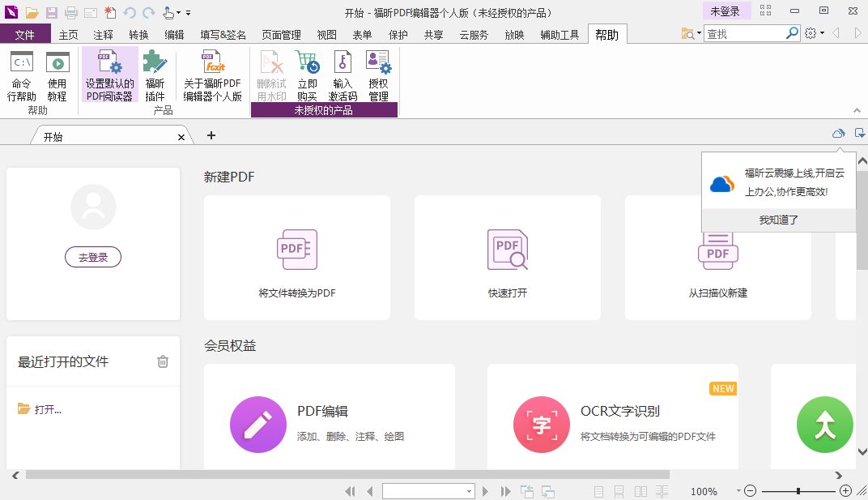The height and width of the screenshot is (500, 868).
Task: Select 设置默认的PDF阅读器 in the ribbon
Action: (109, 77)
